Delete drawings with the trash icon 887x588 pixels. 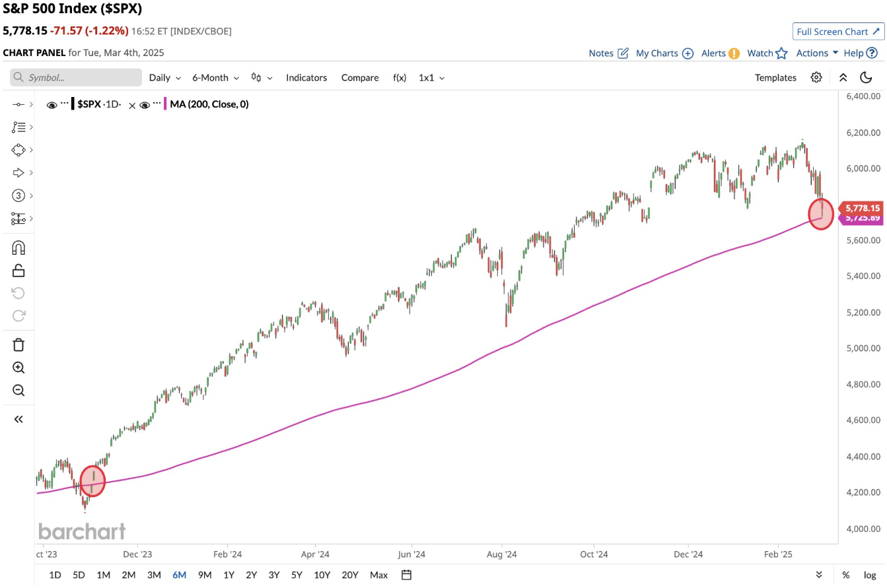click(18, 344)
